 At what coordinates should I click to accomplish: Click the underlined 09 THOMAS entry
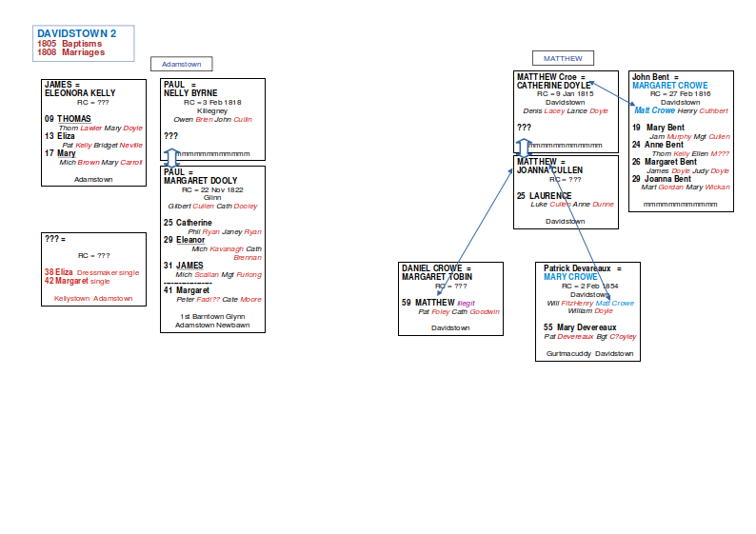point(68,119)
